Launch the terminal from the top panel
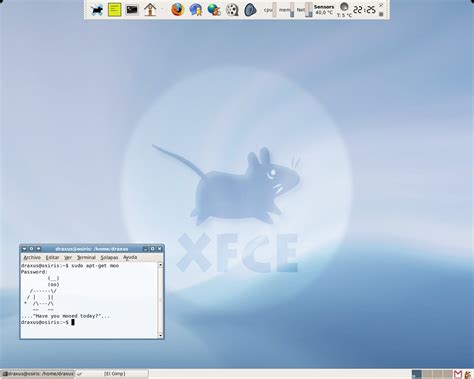This screenshot has width=474, height=379. tap(132, 10)
